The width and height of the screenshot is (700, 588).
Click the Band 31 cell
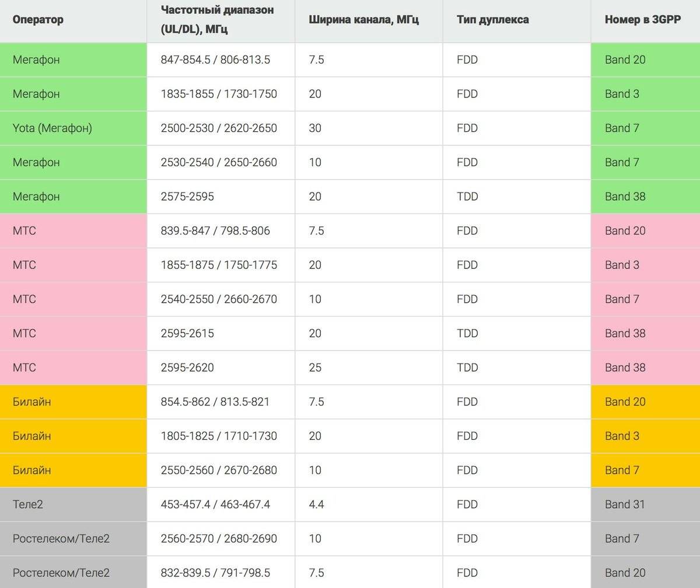(646, 505)
